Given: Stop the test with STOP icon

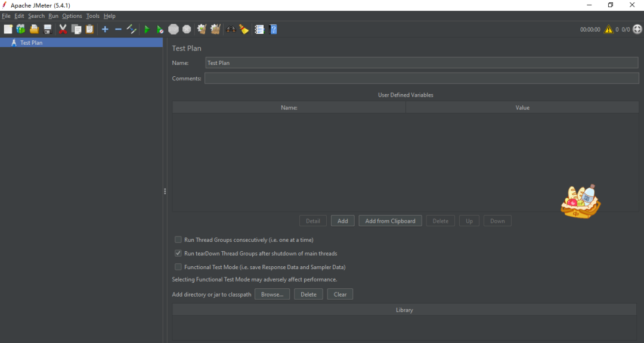Looking at the screenshot, I should tap(174, 29).
